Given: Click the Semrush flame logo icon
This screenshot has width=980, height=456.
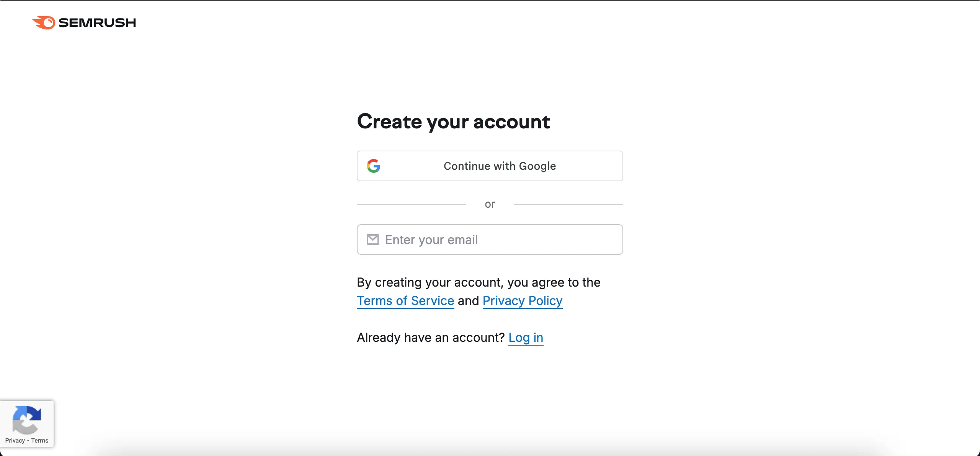Looking at the screenshot, I should pyautogui.click(x=44, y=23).
